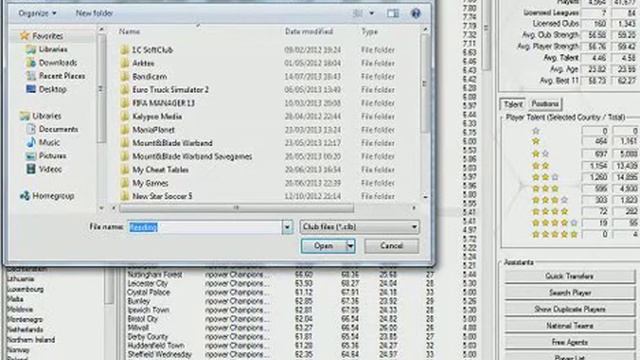Viewport: 640px width, 360px height.
Task: Select Luxembourg in the country list
Action: point(25,289)
